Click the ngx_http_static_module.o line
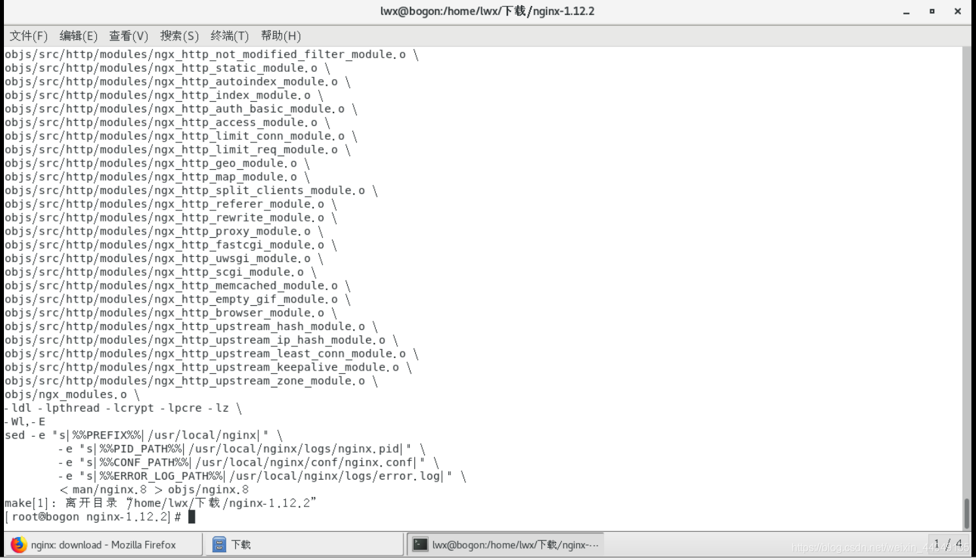The height and width of the screenshot is (560, 976). [167, 68]
